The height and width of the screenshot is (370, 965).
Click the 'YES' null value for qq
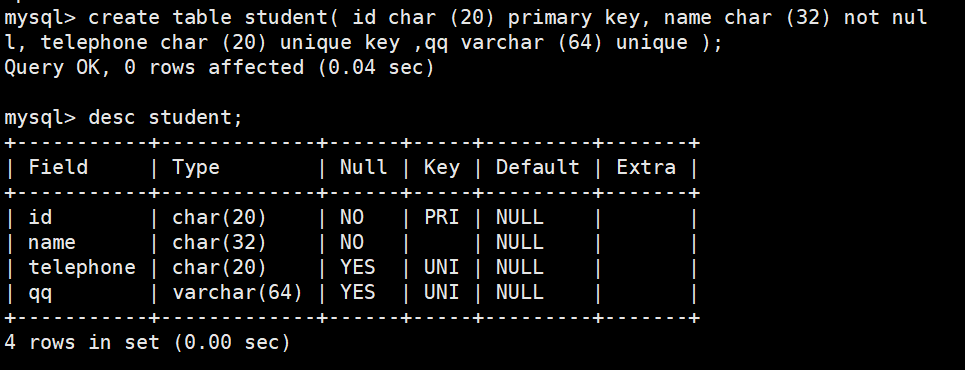click(x=358, y=292)
